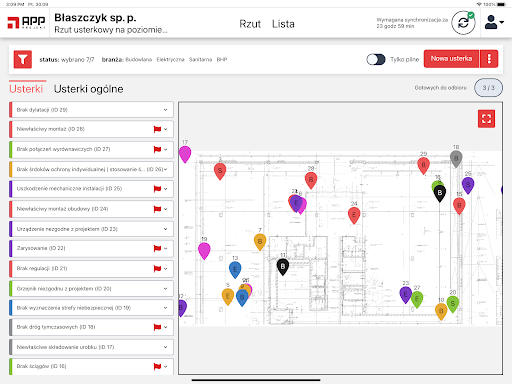
Task: Open the red filter funnel icon
Action: point(23,59)
